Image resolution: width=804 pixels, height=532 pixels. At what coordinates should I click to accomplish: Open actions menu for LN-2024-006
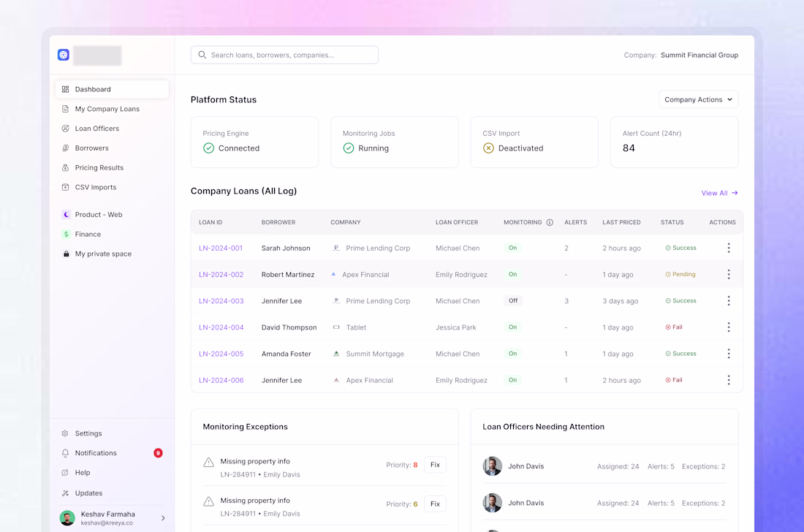click(x=729, y=380)
